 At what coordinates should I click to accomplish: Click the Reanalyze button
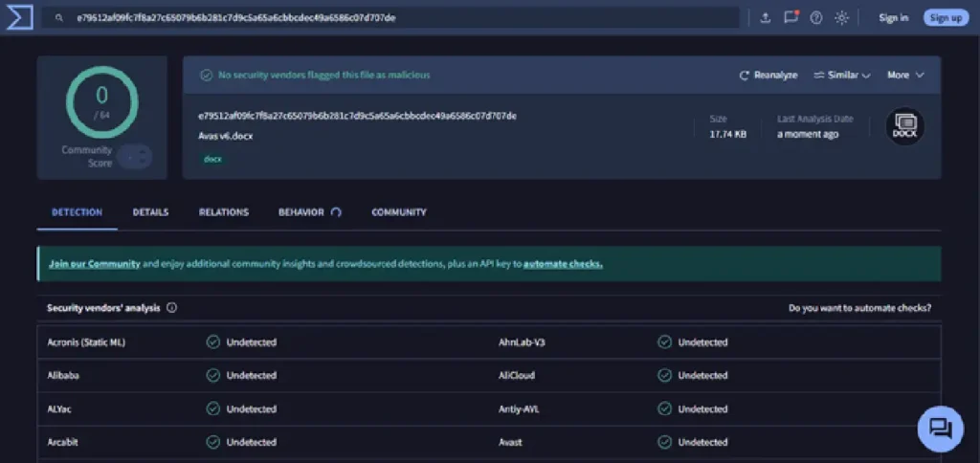[x=768, y=75]
